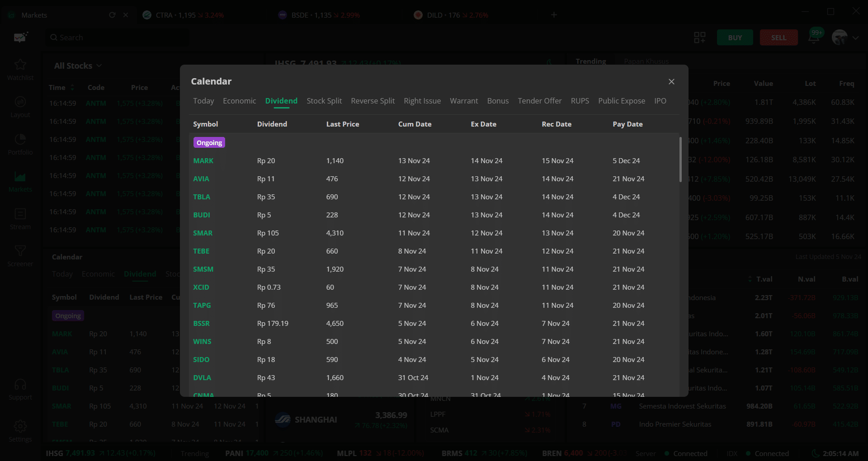868x461 pixels.
Task: Open the Portfolio pie chart icon
Action: [20, 140]
